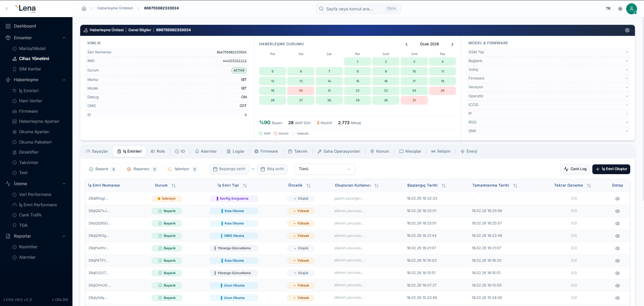Toggle the İşleniyor status filter
This screenshot has height=306, width=644.
(182, 169)
